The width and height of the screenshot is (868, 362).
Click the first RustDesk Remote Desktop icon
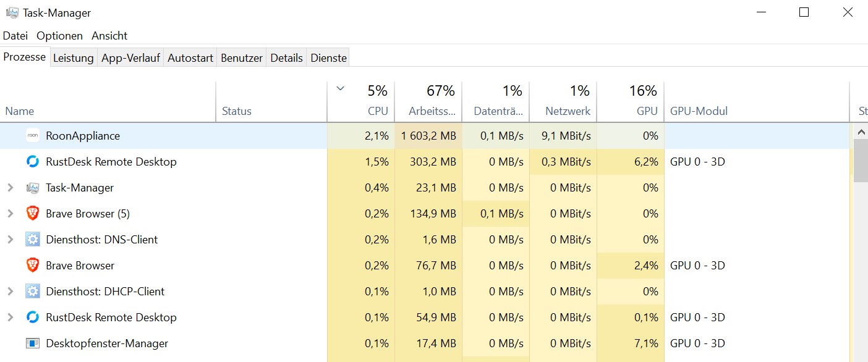coord(33,162)
